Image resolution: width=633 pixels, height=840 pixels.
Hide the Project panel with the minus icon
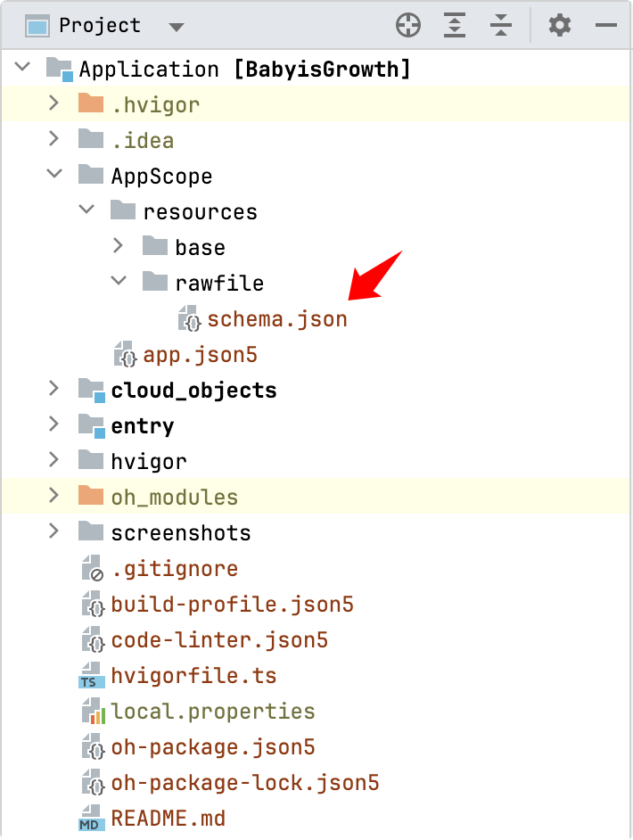(605, 25)
